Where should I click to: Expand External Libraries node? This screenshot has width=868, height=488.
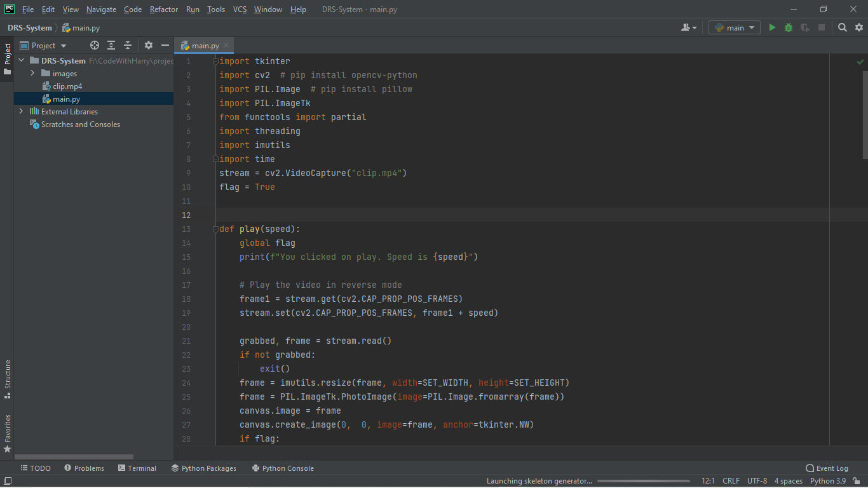coord(21,112)
